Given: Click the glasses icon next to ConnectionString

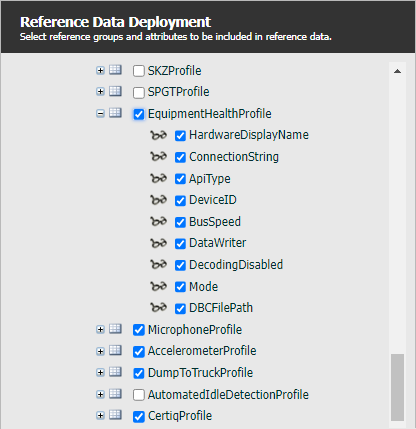Looking at the screenshot, I should [x=158, y=157].
